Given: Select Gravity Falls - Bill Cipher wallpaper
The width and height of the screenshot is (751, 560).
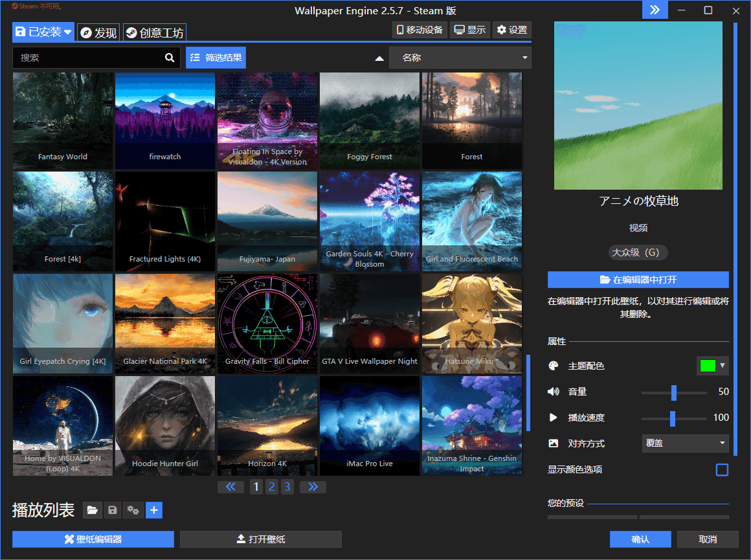Looking at the screenshot, I should (267, 324).
